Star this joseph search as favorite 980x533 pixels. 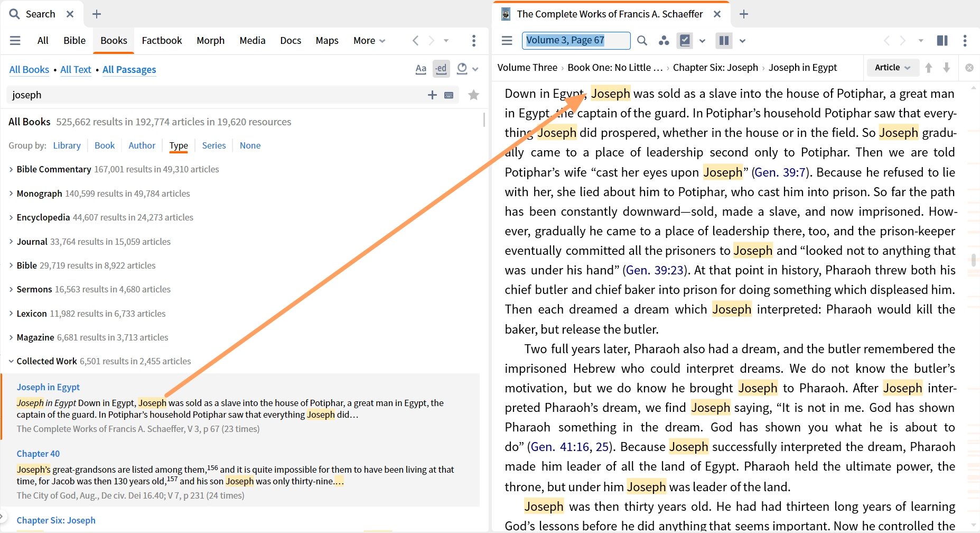473,95
